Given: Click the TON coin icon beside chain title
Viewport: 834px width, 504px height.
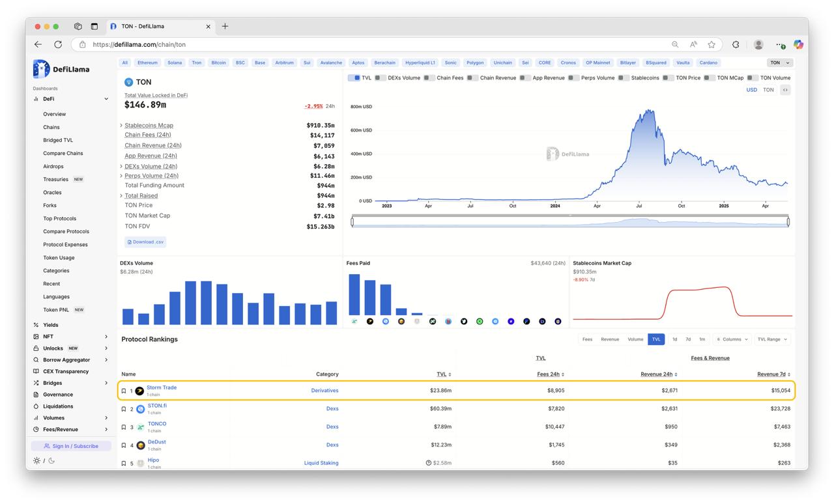Looking at the screenshot, I should [x=128, y=82].
